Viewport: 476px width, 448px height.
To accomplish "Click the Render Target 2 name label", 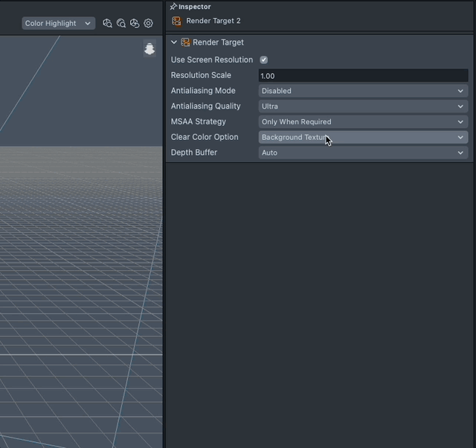I will [x=213, y=21].
